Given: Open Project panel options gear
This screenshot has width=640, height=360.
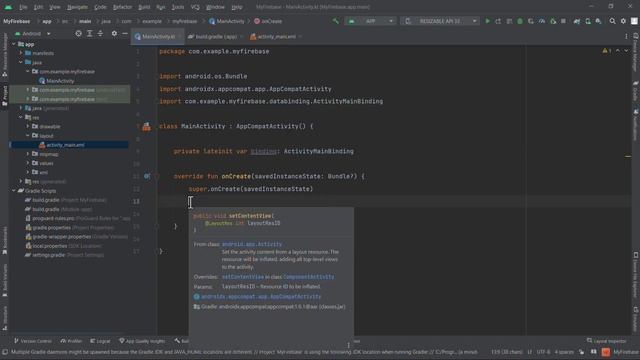Looking at the screenshot, I should coord(114,33).
